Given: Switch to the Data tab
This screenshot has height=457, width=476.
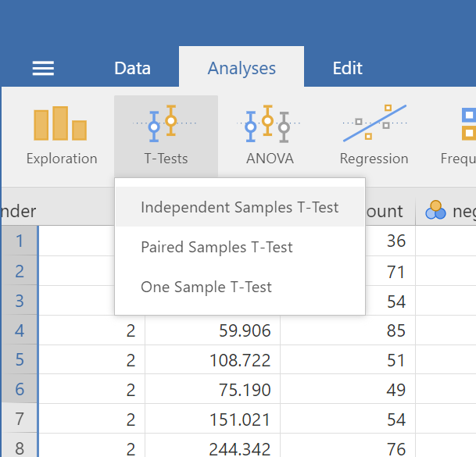Looking at the screenshot, I should pyautogui.click(x=132, y=69).
